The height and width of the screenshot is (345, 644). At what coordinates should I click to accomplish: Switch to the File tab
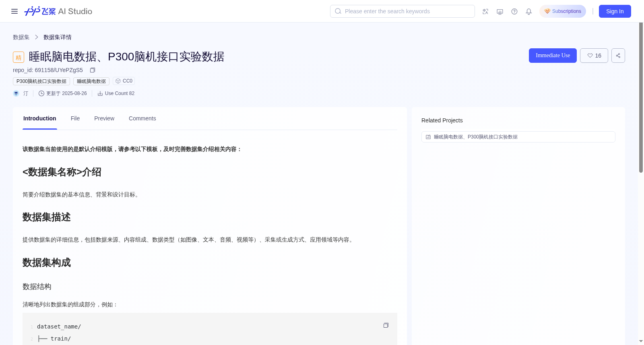(75, 118)
